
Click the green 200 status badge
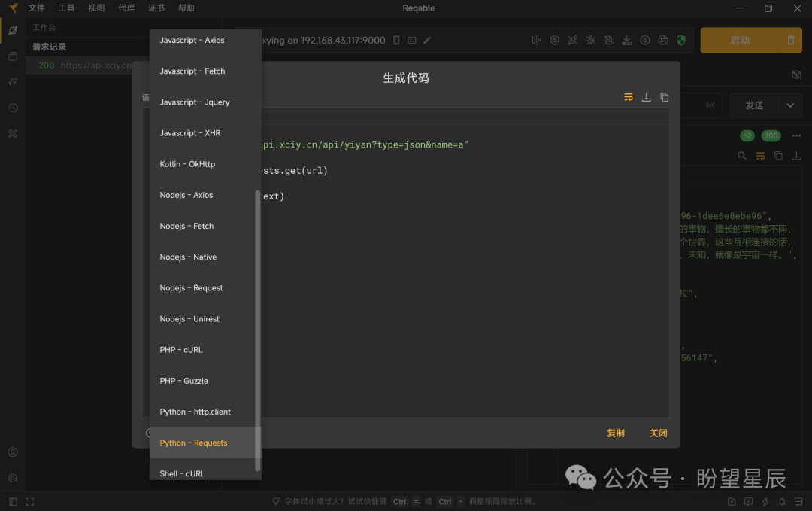tap(771, 135)
